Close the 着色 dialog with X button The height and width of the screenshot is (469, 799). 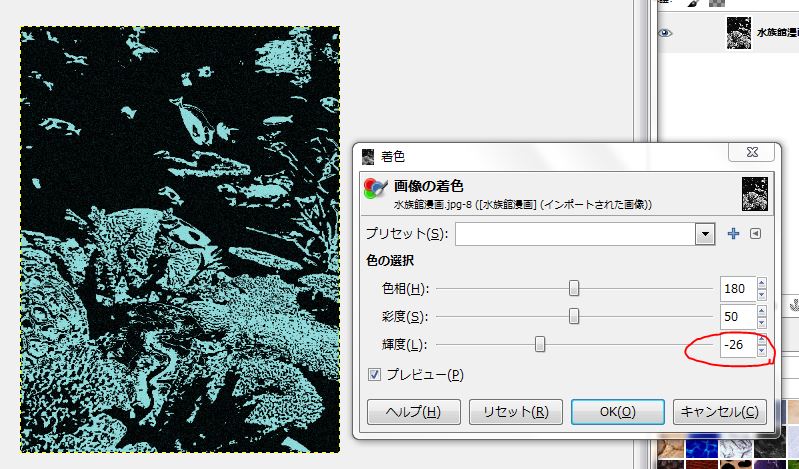752,152
